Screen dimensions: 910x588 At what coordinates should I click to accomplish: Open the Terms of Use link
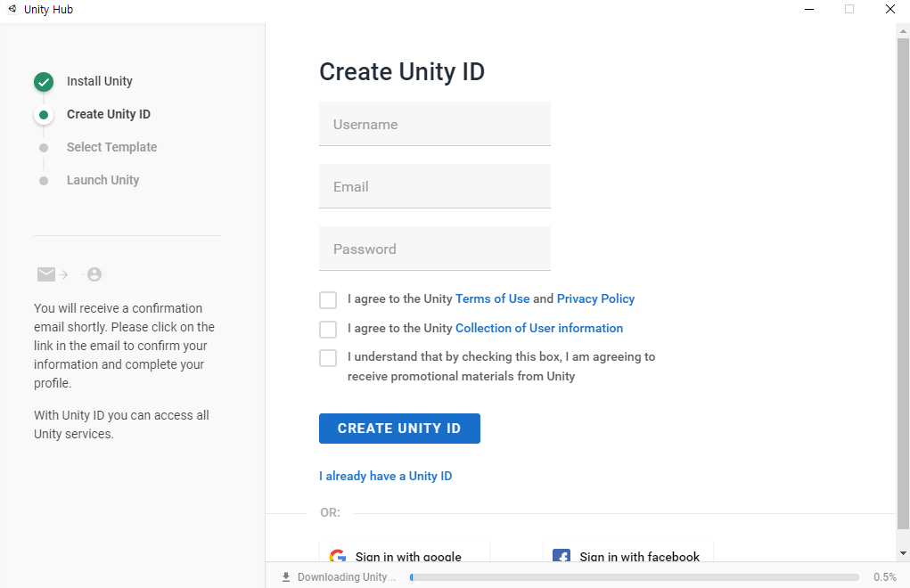tap(493, 298)
